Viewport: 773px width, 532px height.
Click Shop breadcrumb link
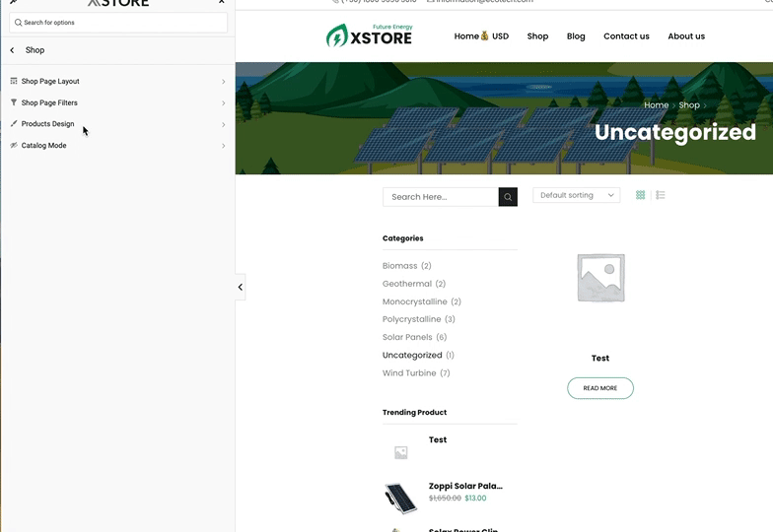click(x=688, y=104)
